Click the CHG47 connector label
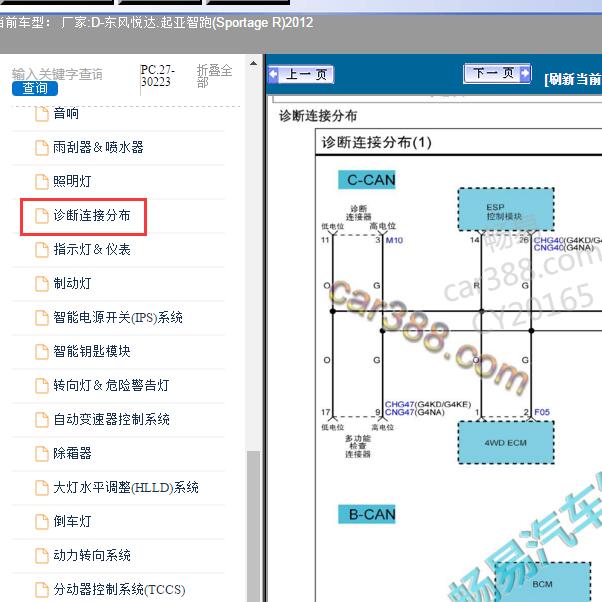Screen dimensions: 602x602 (400, 404)
